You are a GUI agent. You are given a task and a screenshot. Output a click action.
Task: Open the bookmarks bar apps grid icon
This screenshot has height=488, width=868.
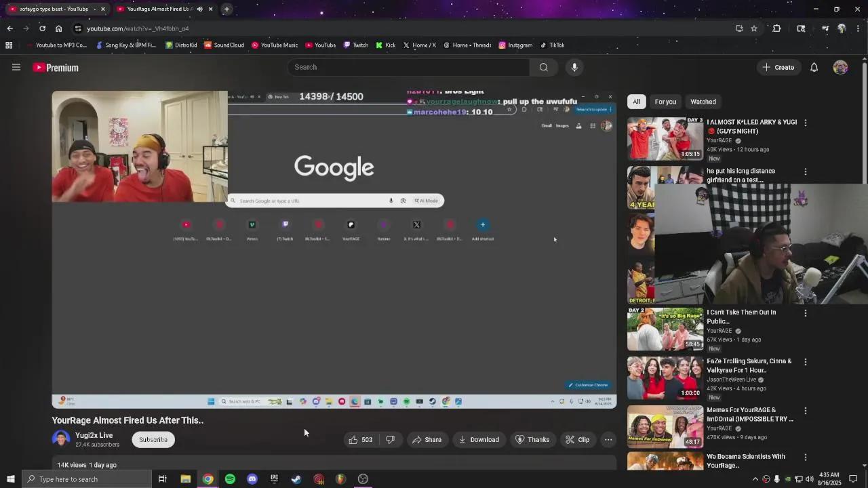click(x=9, y=45)
